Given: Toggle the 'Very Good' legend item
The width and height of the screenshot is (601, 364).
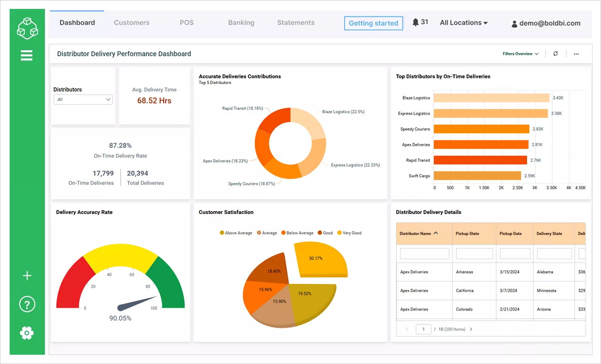Looking at the screenshot, I should [349, 233].
